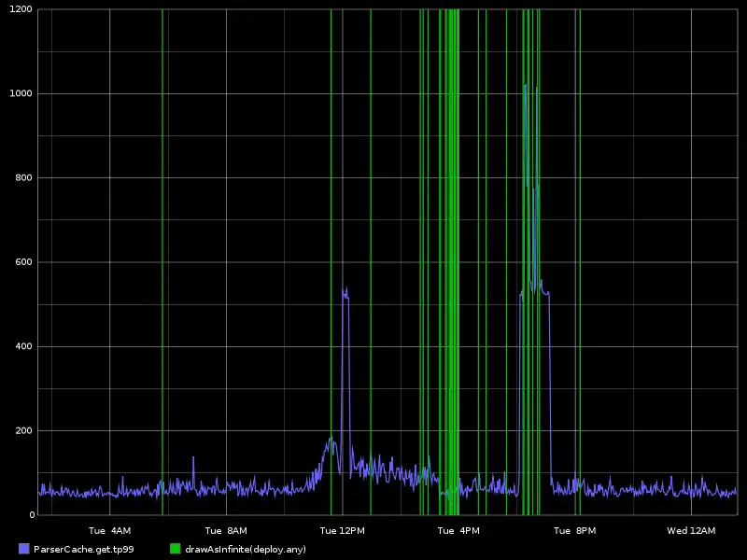Viewport: 747px width, 560px height.
Task: Click the blue ParserCache.get.tp99 legend swatch
Action: coord(23,549)
